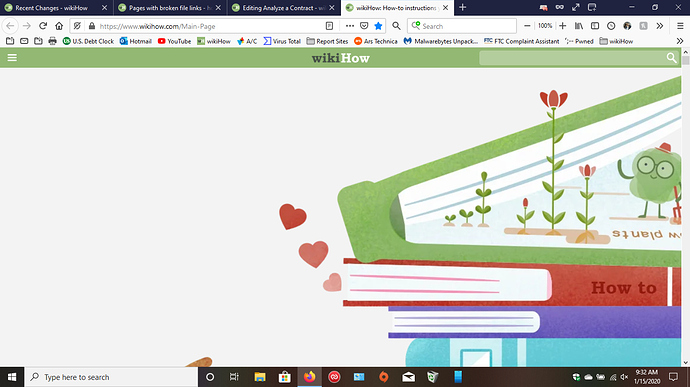Expand toolbar overflow chevron
This screenshot has width=690, height=387.
[660, 26]
